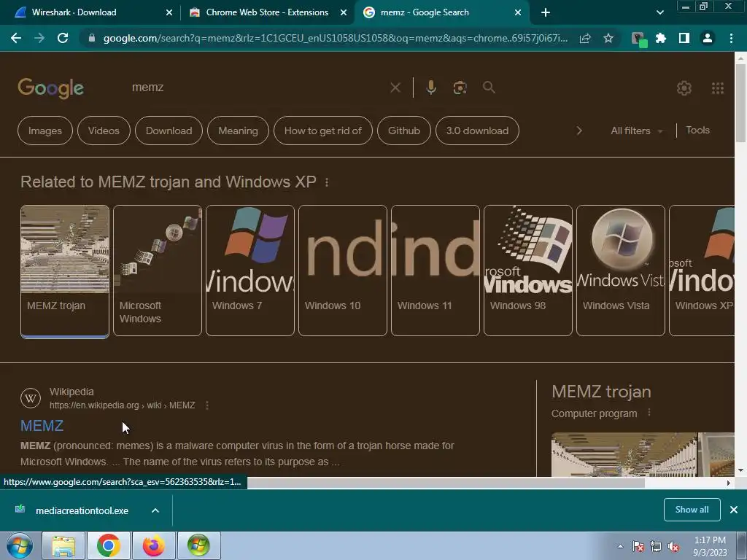The image size is (747, 560).
Task: Click the forward navigation arrow
Action: tap(39, 38)
